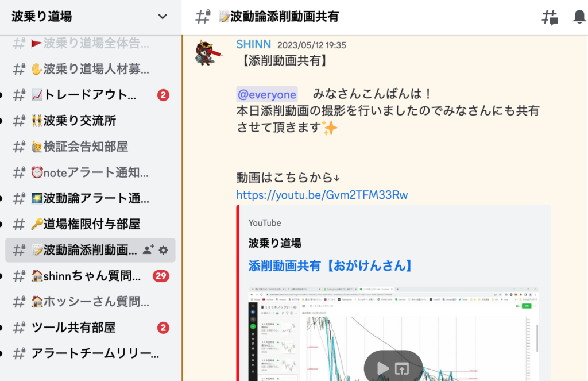Click the 【添削動画共有】 message heading text
The width and height of the screenshot is (588, 381).
pos(284,60)
